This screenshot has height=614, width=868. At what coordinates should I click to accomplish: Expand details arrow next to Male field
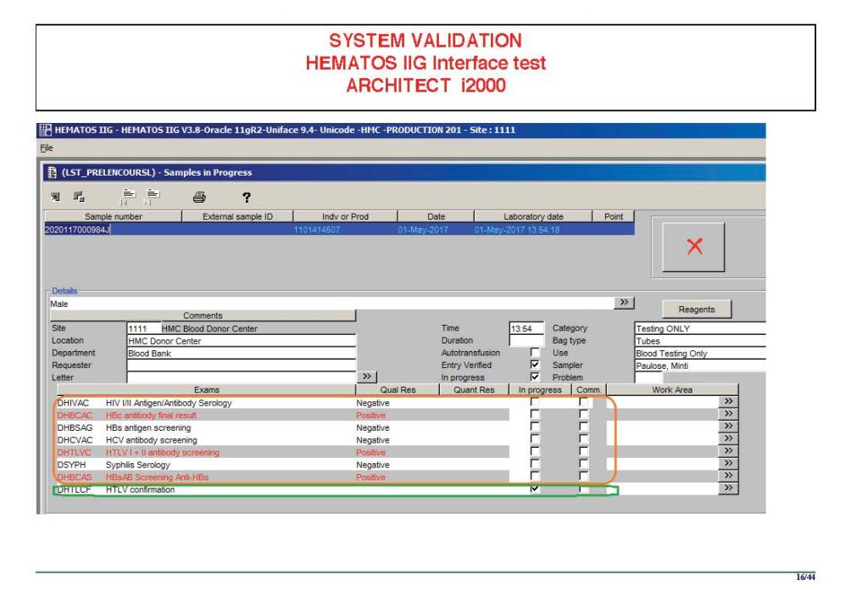coord(624,302)
